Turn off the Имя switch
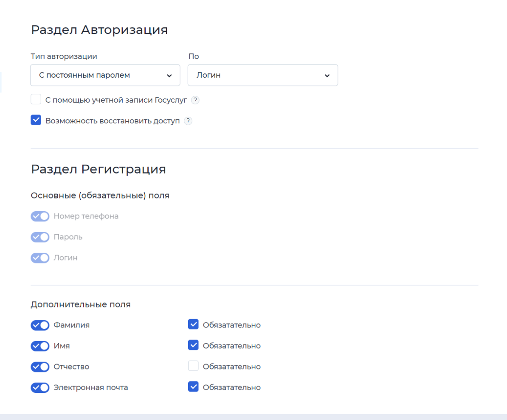Screen dimensions: 507x420 pyautogui.click(x=40, y=346)
